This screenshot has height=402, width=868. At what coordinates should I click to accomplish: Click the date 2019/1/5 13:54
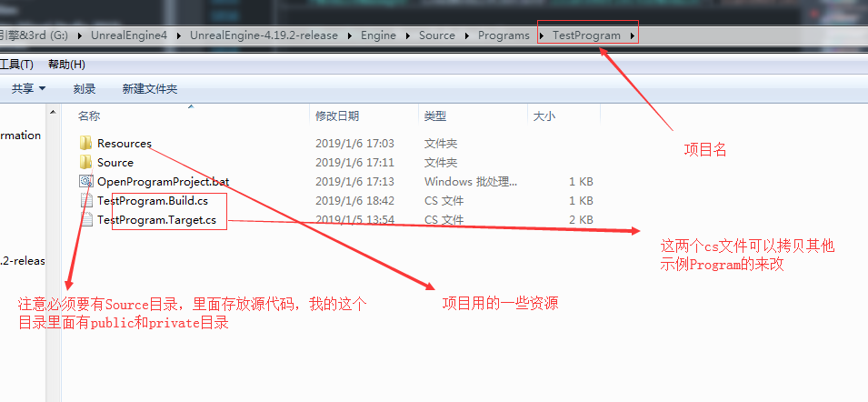[x=354, y=219]
